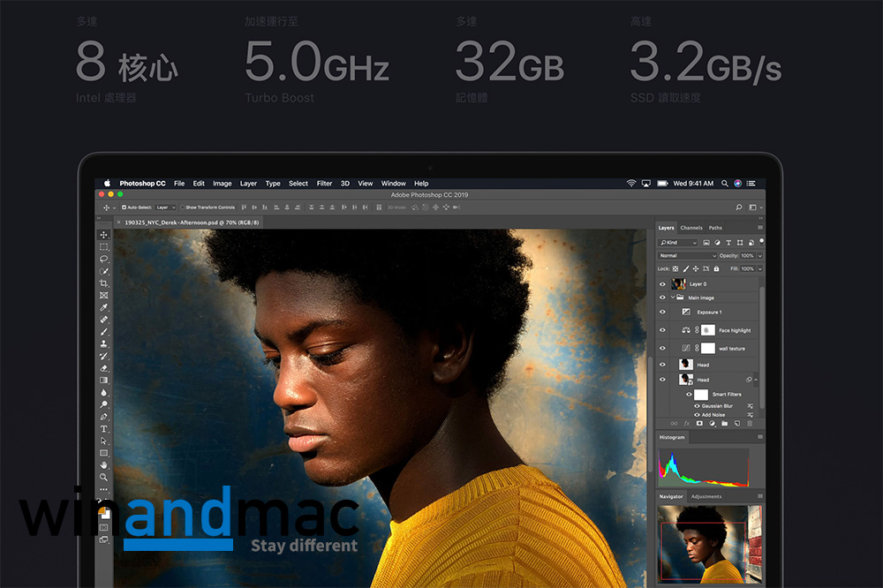The height and width of the screenshot is (588, 883).
Task: Switch to the Adjustments panel tab
Action: (x=706, y=497)
